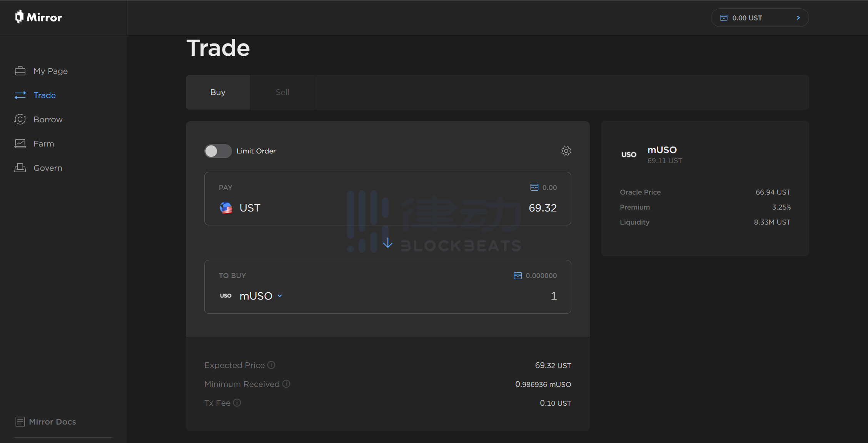This screenshot has height=443, width=868.
Task: Click the PAY balance wallet icon
Action: click(x=534, y=187)
